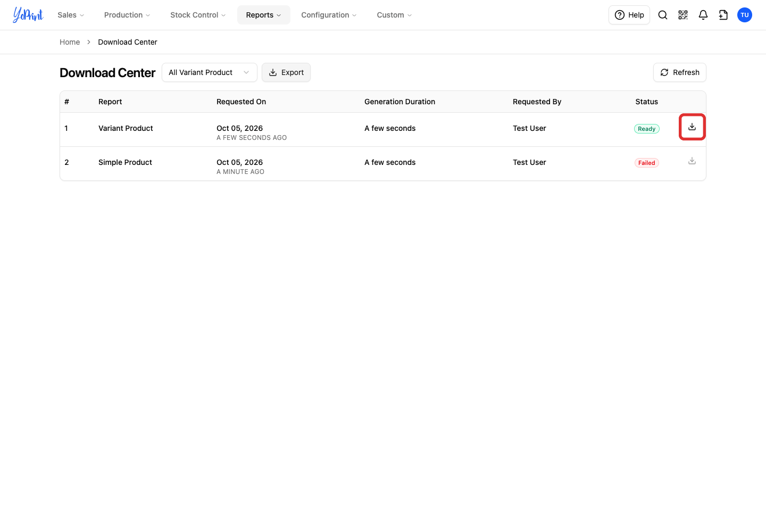Click Test User in Variant Product row

point(529,128)
